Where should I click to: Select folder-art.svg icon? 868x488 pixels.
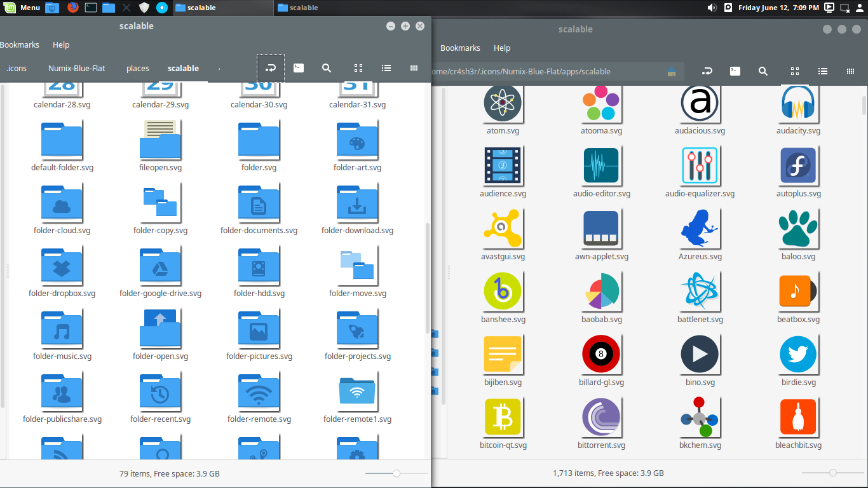pyautogui.click(x=357, y=140)
